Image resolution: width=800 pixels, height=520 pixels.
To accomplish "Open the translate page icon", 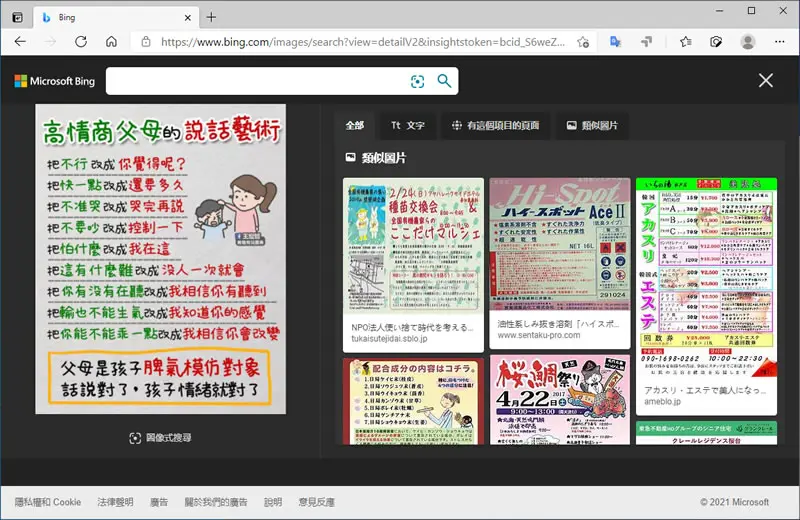I will (615, 42).
